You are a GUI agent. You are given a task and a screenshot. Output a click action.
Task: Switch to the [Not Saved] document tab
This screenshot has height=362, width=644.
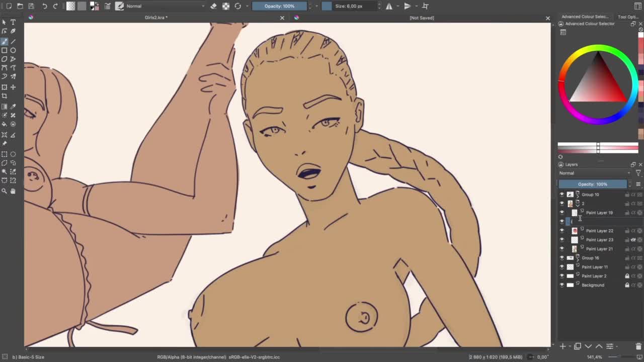(x=422, y=18)
